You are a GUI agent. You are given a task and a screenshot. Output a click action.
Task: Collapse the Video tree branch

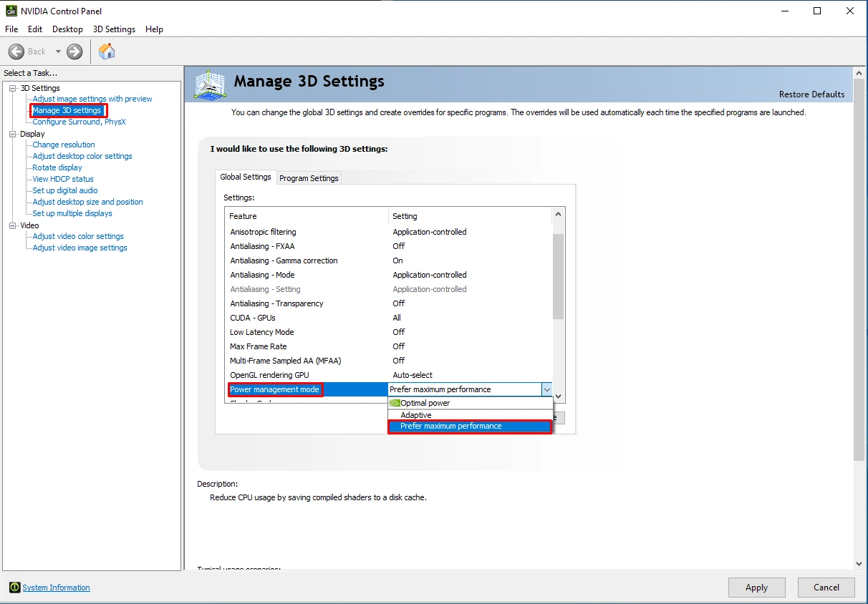[12, 225]
